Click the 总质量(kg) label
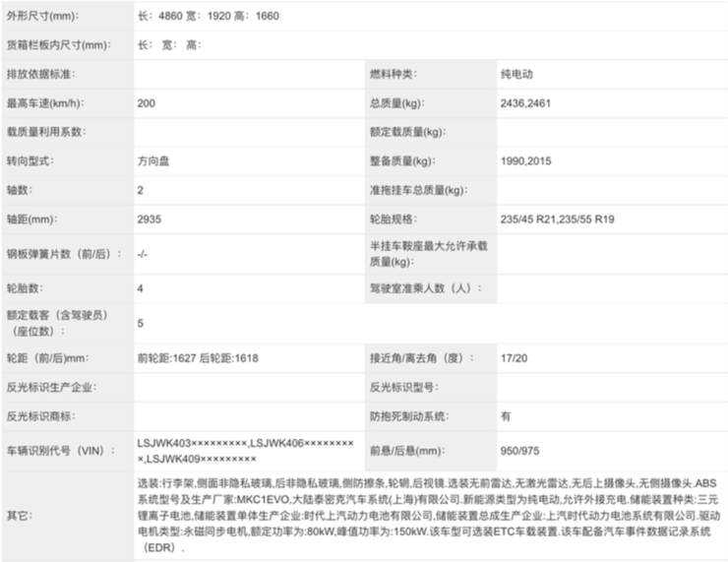The height and width of the screenshot is (562, 728). pyautogui.click(x=397, y=103)
